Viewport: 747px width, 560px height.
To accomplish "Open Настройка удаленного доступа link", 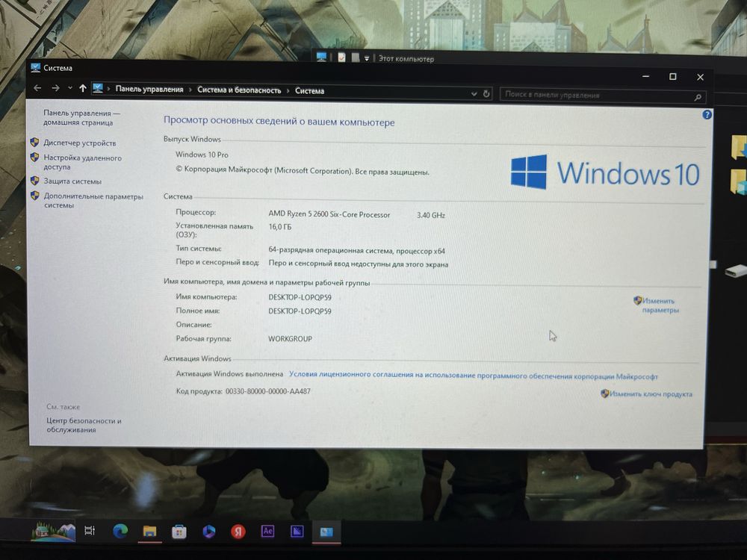I will tap(82, 162).
